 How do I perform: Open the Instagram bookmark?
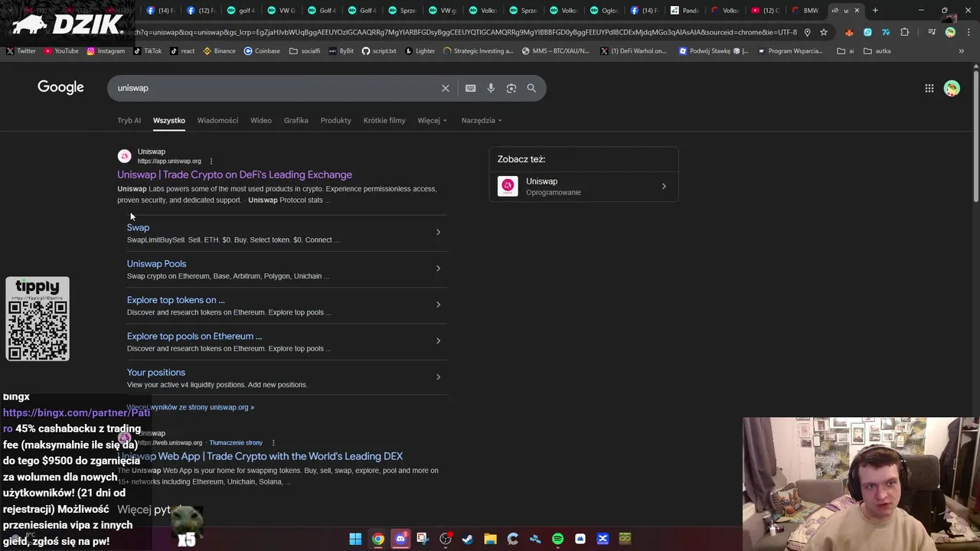click(106, 51)
